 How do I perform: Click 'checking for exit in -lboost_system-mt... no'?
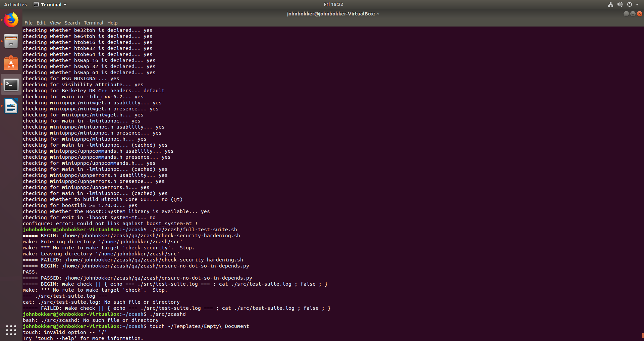pos(89,217)
